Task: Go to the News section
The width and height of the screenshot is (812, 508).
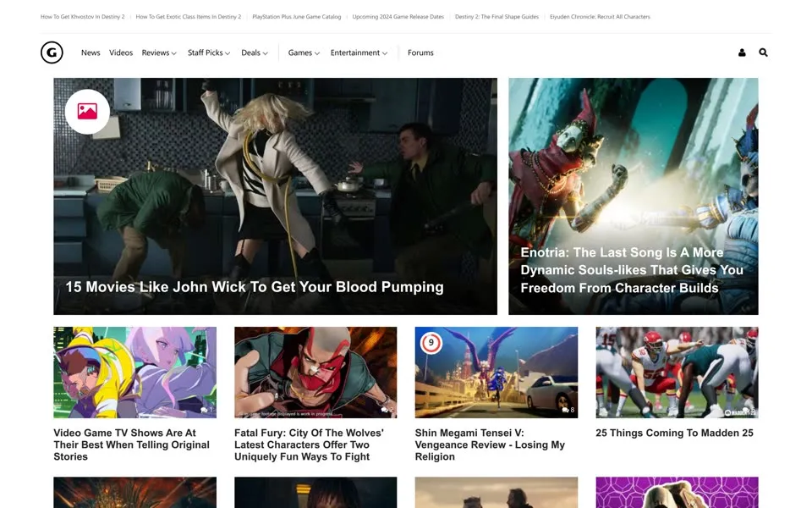Action: [x=91, y=52]
